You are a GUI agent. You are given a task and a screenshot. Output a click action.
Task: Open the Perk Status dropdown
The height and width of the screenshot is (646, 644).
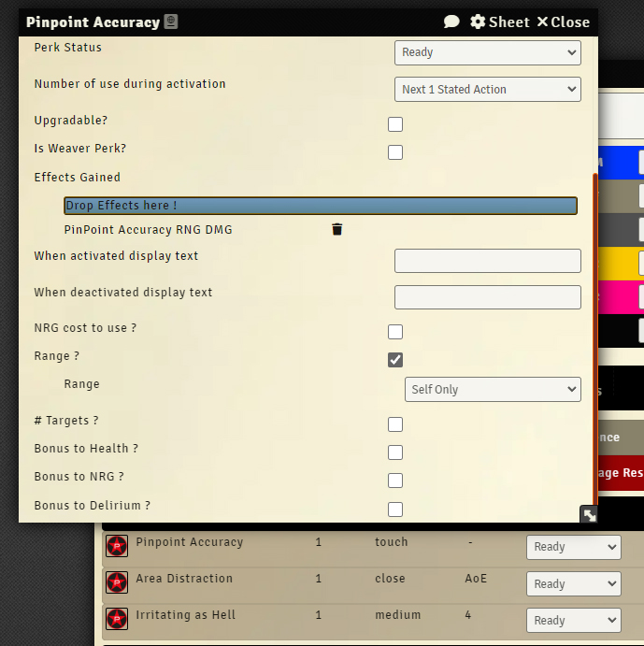(x=487, y=52)
